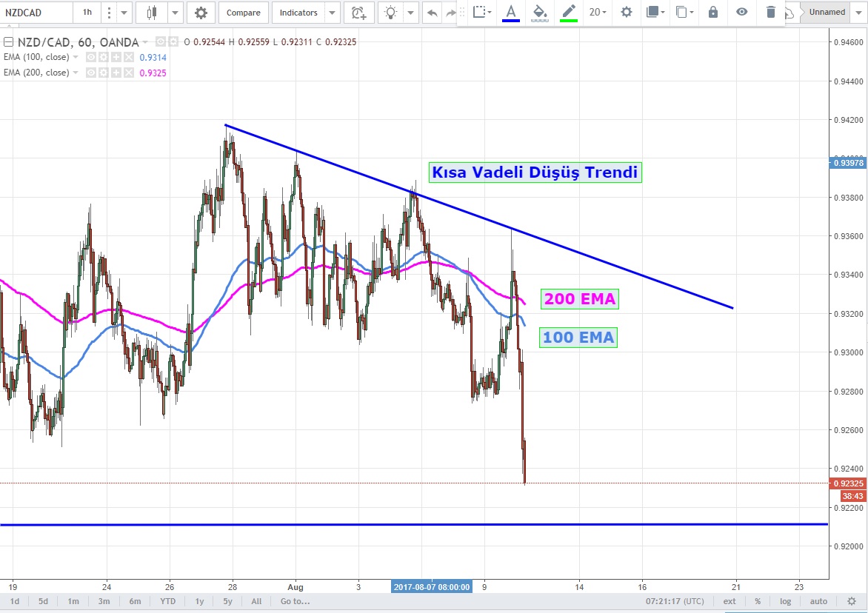Click the candlestick chart style icon
Image resolution: width=868 pixels, height=613 pixels.
click(x=153, y=13)
